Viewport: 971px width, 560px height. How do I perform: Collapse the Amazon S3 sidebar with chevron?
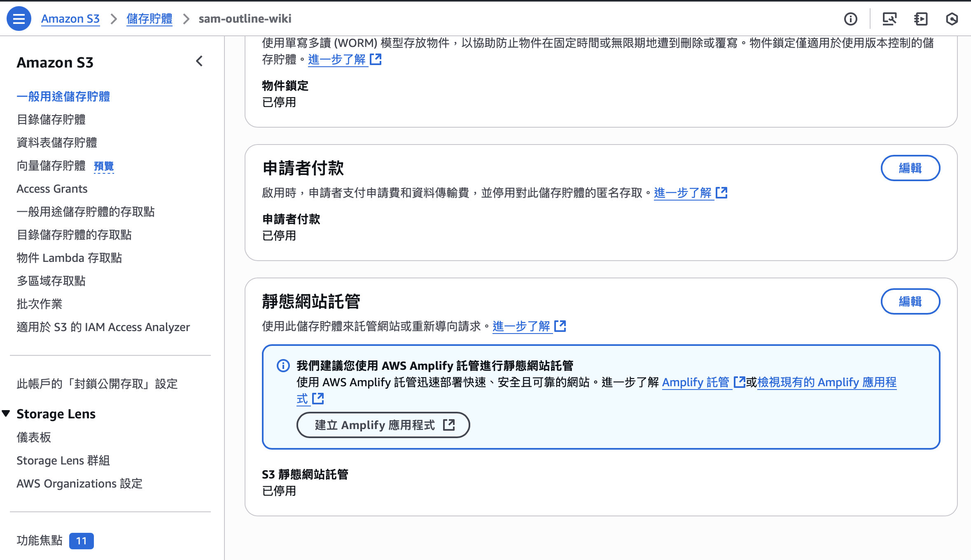coord(199,61)
